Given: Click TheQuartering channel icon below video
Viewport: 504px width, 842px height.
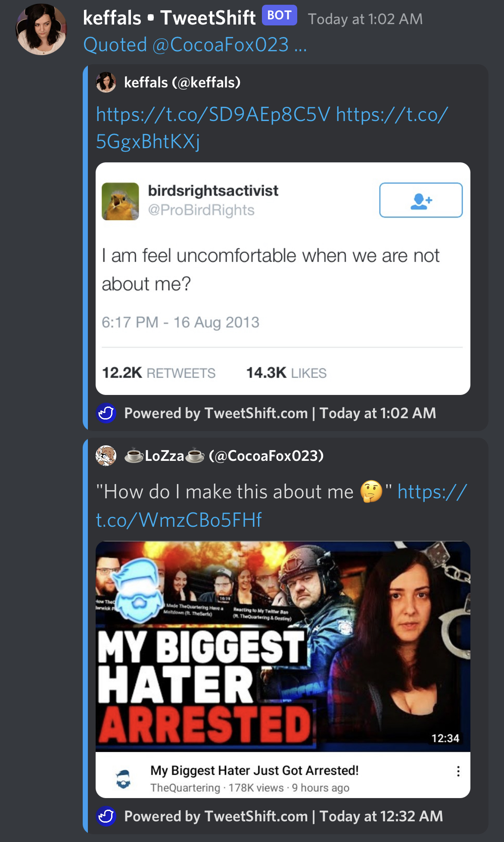Looking at the screenshot, I should tap(124, 779).
